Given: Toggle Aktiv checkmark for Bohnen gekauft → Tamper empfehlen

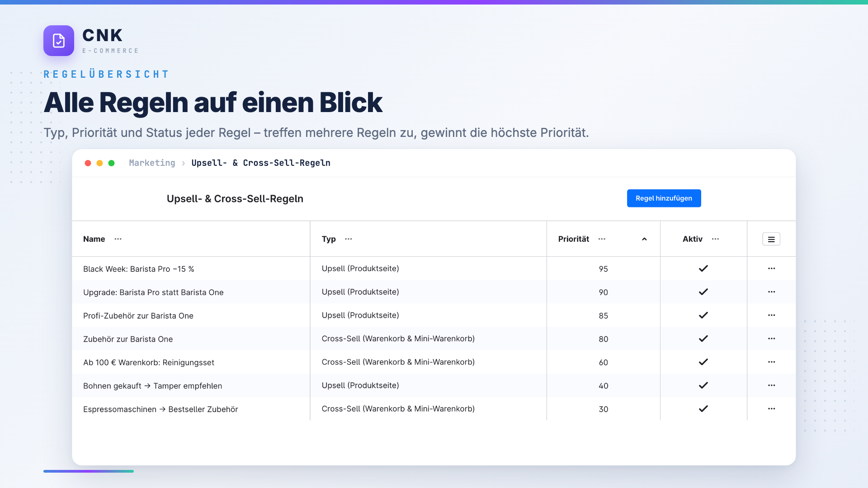Looking at the screenshot, I should (x=703, y=385).
